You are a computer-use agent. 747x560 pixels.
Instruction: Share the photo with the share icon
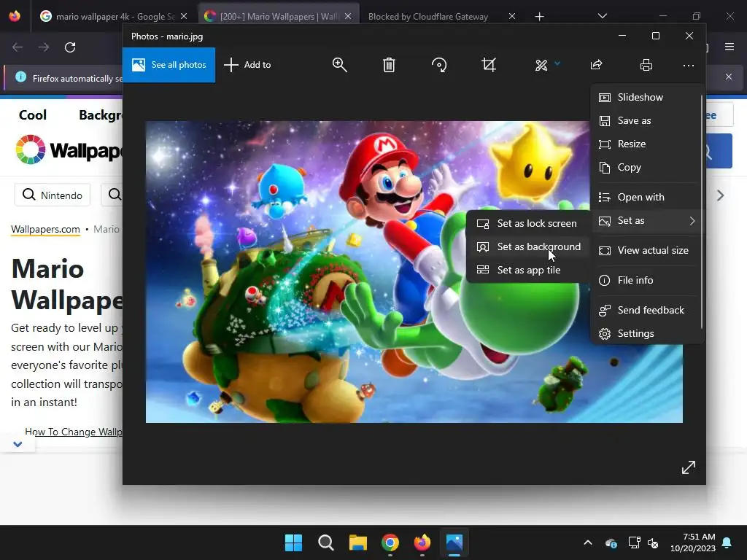pyautogui.click(x=596, y=65)
